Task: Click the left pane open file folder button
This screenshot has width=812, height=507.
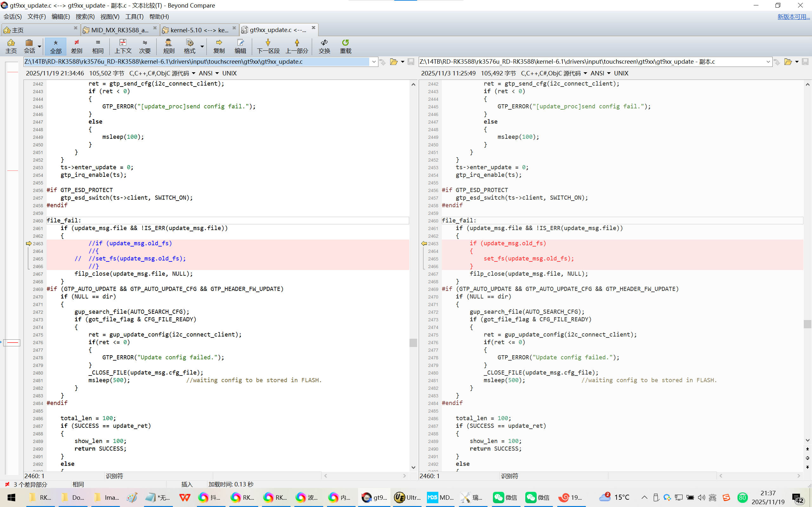Action: tap(394, 62)
